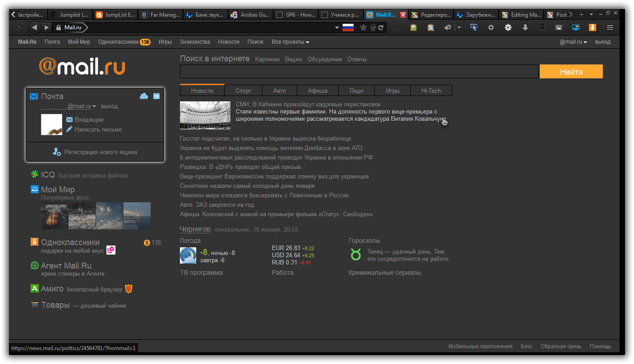Select the Входящие envelope icon

(69, 119)
